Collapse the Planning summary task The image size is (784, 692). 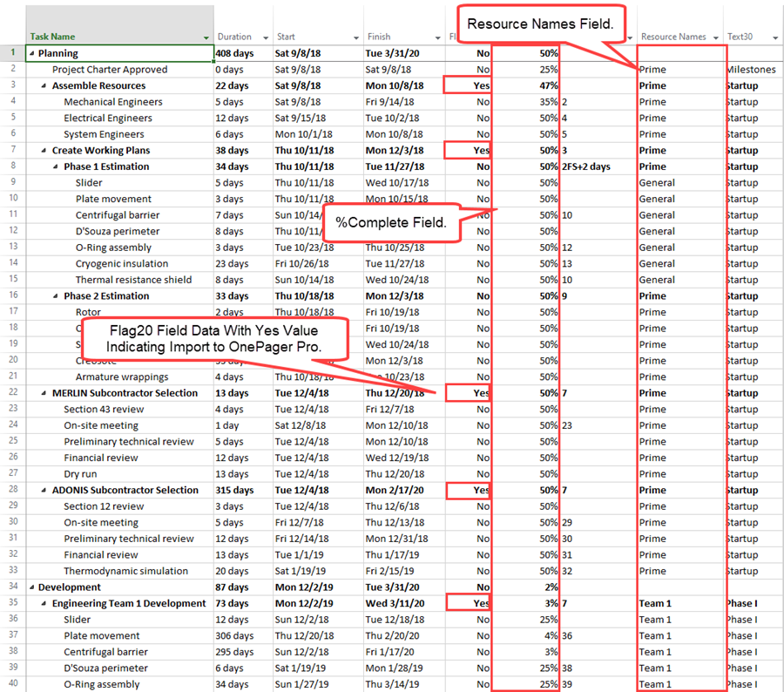33,54
